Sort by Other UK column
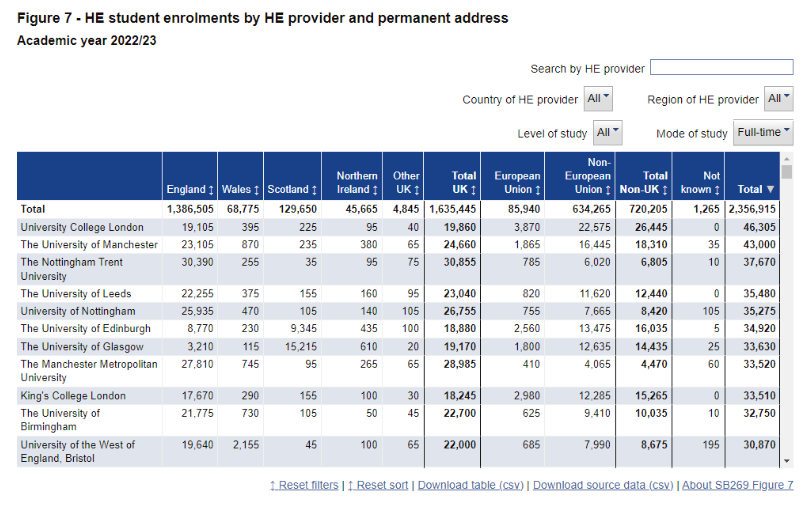 pyautogui.click(x=406, y=182)
